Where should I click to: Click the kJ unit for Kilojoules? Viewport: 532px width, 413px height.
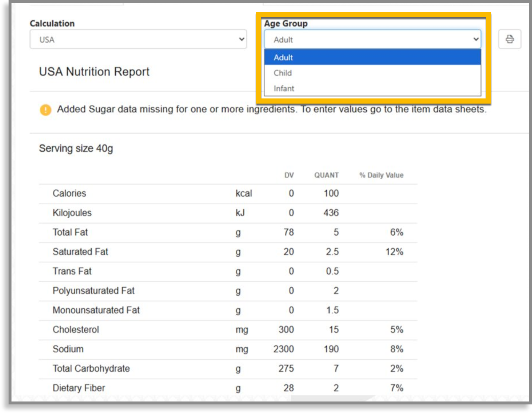[240, 213]
